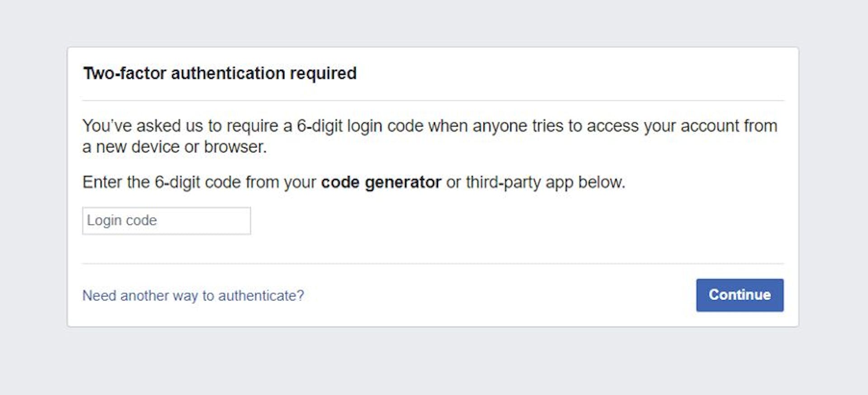This screenshot has width=868, height=395.
Task: Click the words 'third-party app below'
Action: (545, 182)
